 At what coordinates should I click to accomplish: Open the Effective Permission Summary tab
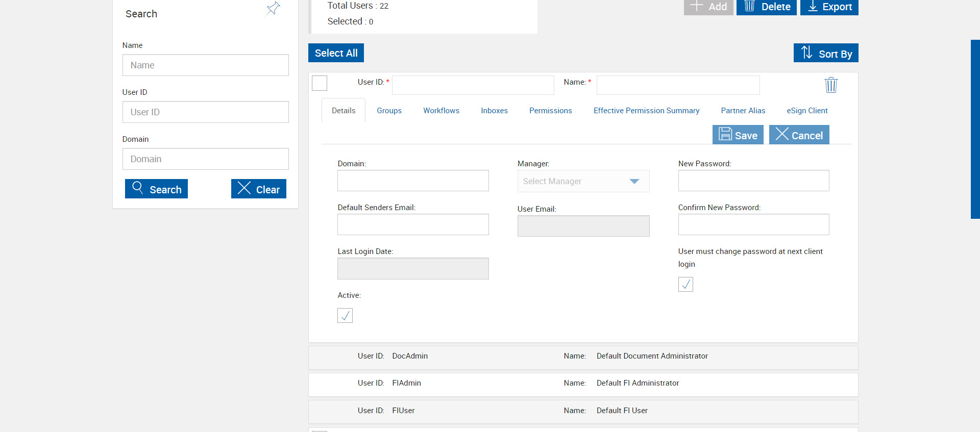pyautogui.click(x=646, y=111)
